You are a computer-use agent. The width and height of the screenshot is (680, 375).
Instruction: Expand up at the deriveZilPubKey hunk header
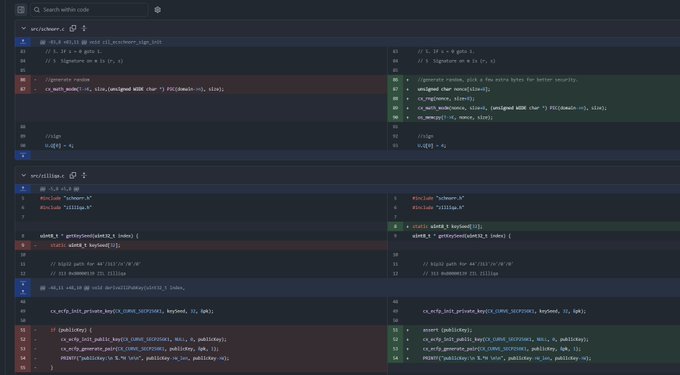(x=23, y=292)
